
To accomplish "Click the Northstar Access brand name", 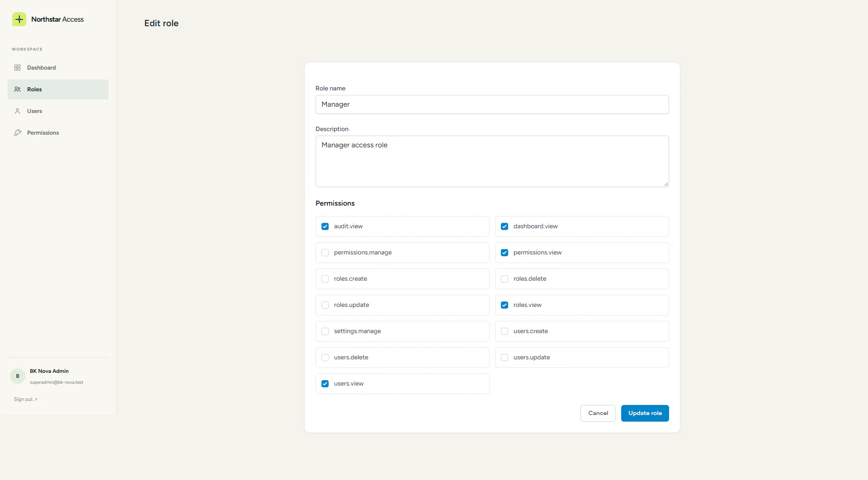I will tap(57, 19).
